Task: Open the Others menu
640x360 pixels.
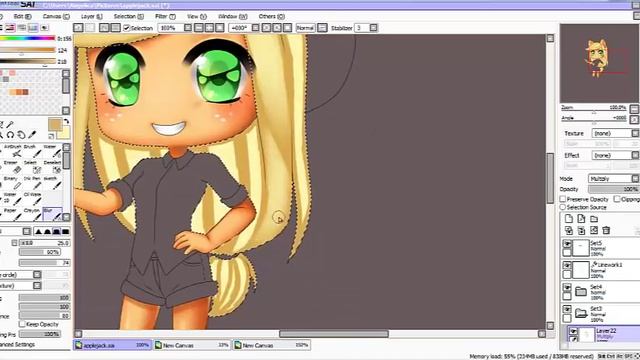Action: click(271, 16)
